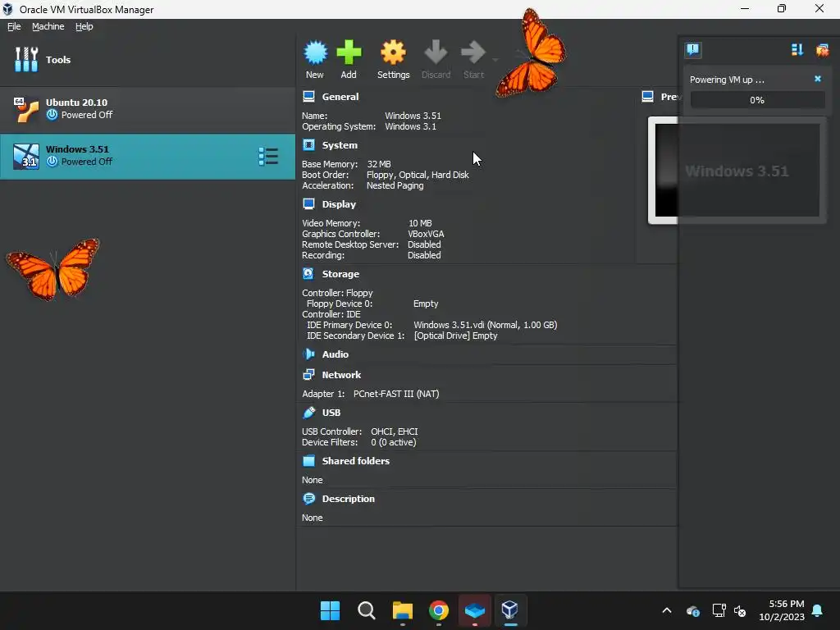Click the Storage section header
The height and width of the screenshot is (630, 840).
(340, 274)
